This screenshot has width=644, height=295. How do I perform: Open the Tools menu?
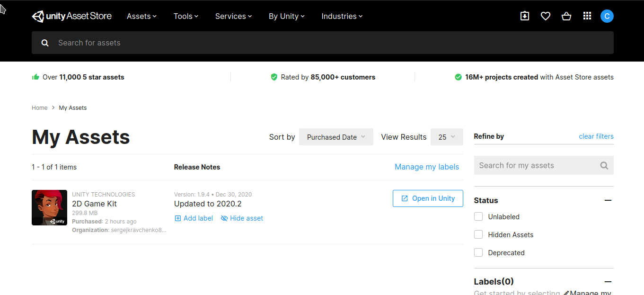186,16
